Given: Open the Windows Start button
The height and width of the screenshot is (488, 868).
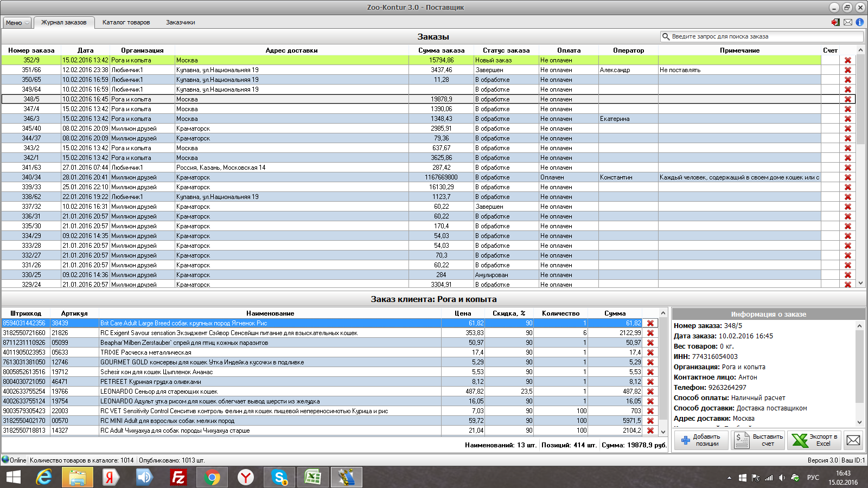Looking at the screenshot, I should (13, 477).
